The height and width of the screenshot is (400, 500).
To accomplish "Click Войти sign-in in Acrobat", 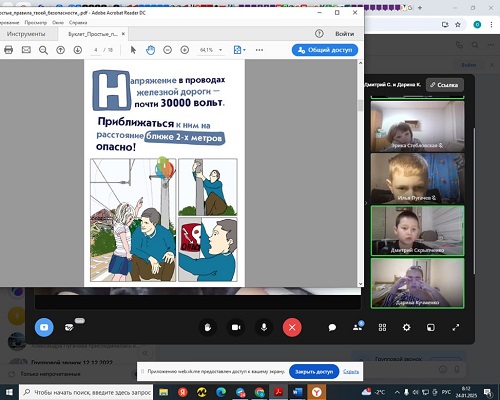I will pyautogui.click(x=345, y=34).
